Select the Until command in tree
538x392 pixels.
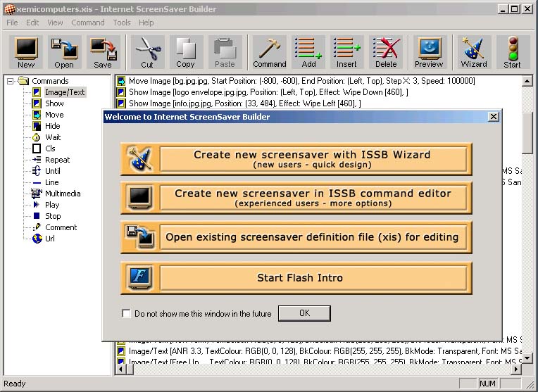(53, 171)
